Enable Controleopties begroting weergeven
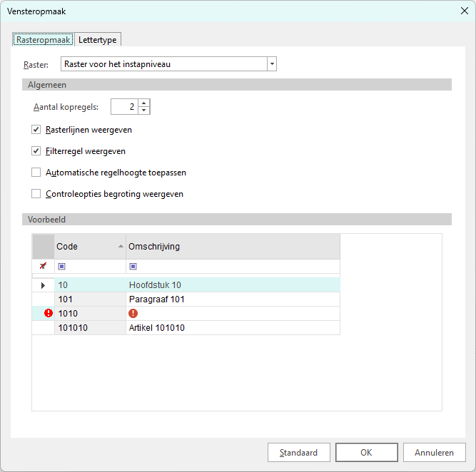This screenshot has height=472, width=476. tap(36, 194)
